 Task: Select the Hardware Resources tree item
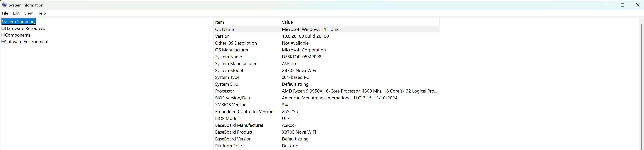25,29
